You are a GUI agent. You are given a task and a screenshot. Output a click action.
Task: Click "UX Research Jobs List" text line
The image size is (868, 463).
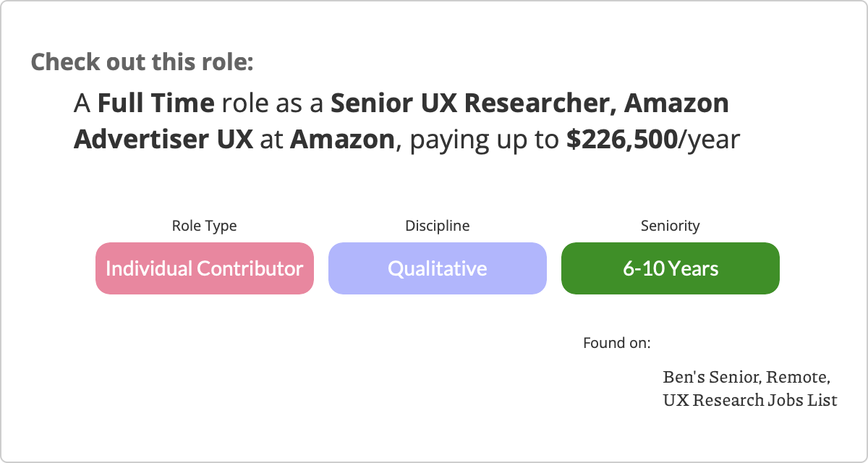(749, 399)
